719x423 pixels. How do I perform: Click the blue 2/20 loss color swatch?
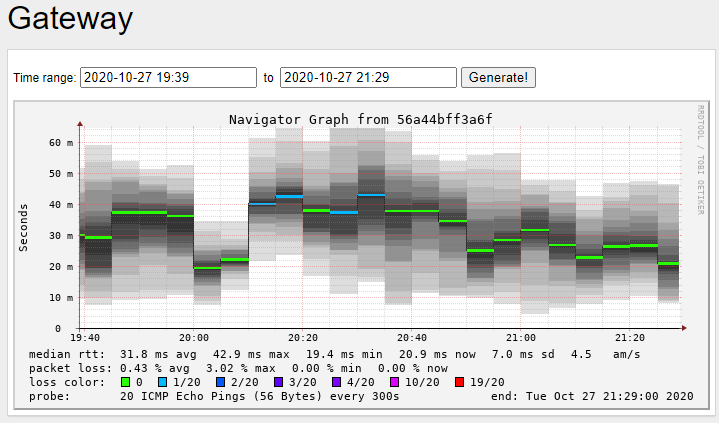point(220,382)
